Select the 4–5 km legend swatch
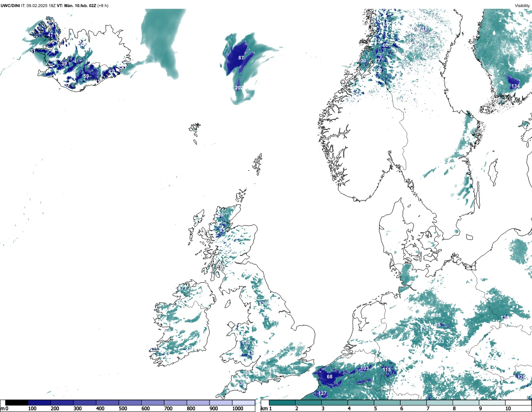Image resolution: width=532 pixels, height=412 pixels. pos(361,403)
